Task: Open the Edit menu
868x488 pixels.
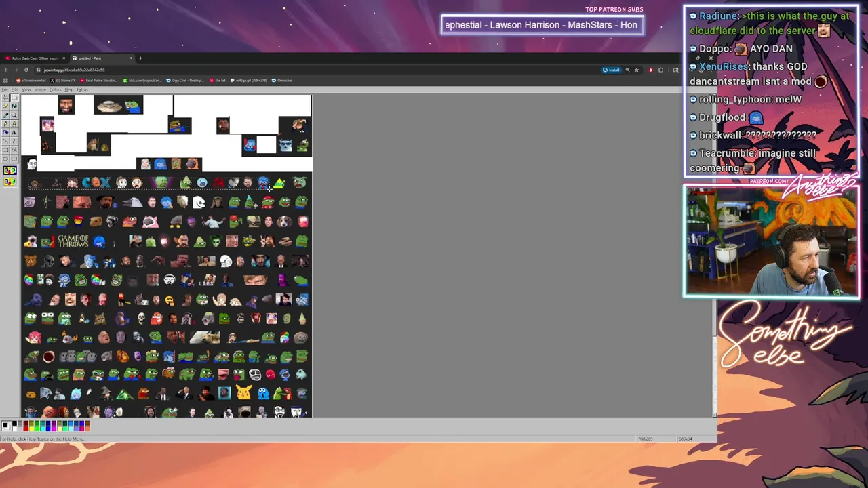Action: [15, 89]
